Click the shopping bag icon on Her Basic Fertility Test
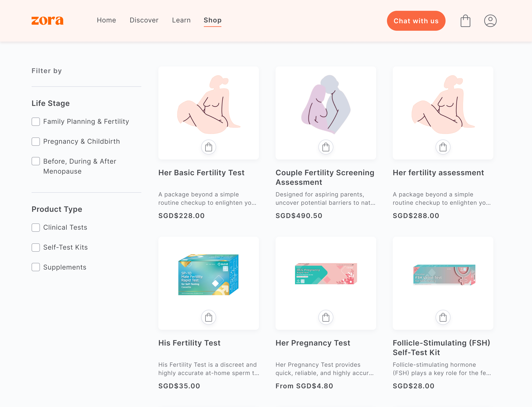Viewport: 532px width, 407px height. click(209, 147)
